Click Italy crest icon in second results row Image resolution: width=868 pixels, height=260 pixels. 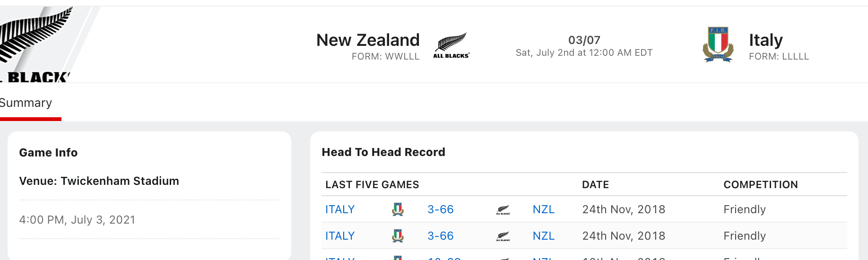click(398, 236)
